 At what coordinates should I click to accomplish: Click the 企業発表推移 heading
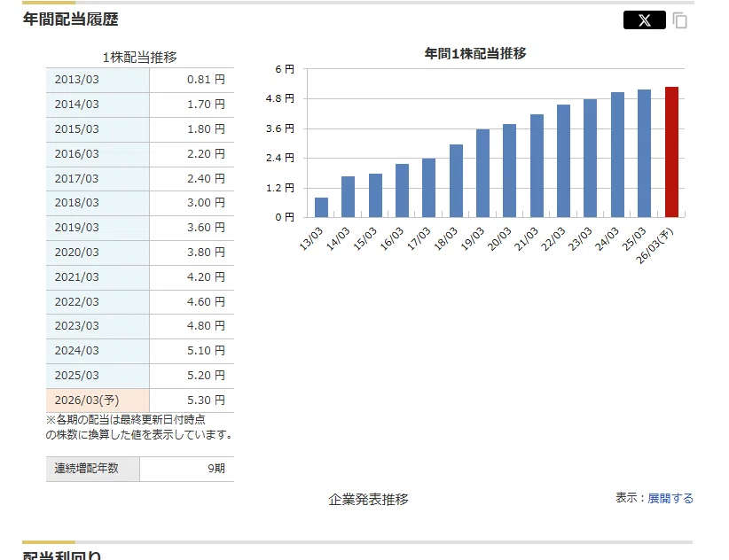pyautogui.click(x=368, y=500)
